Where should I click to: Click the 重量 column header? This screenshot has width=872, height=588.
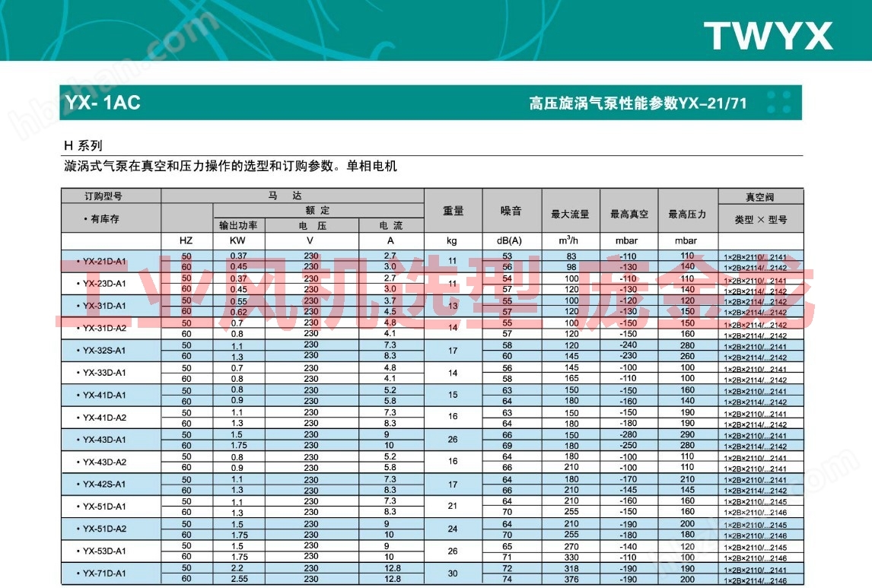click(454, 211)
